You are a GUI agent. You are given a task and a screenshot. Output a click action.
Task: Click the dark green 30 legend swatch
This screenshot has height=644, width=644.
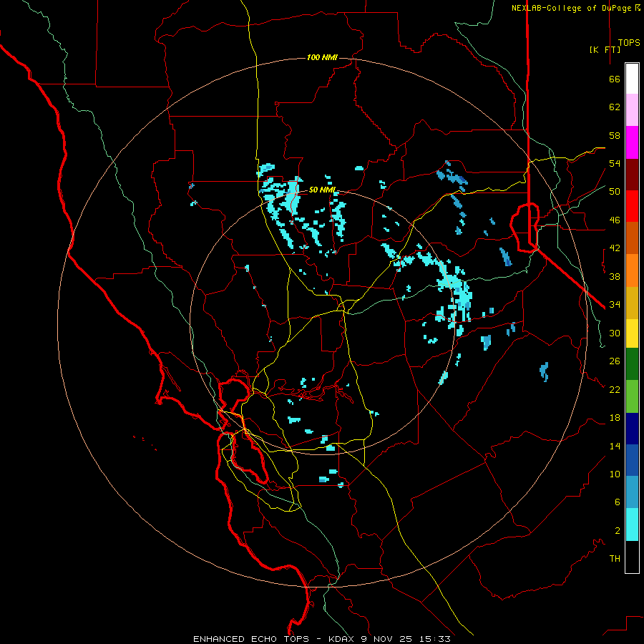pos(632,364)
